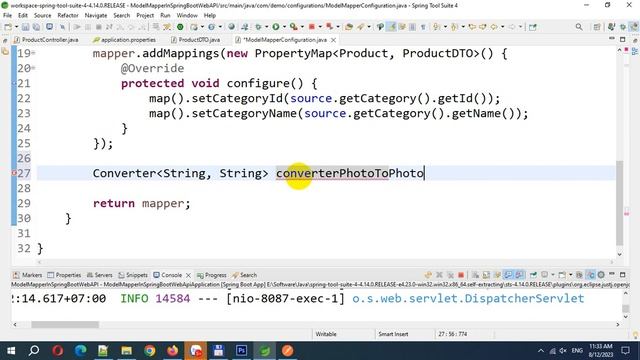The width and height of the screenshot is (640, 360).
Task: Click the Search magnifier icon in toolbar
Action: tap(579, 27)
